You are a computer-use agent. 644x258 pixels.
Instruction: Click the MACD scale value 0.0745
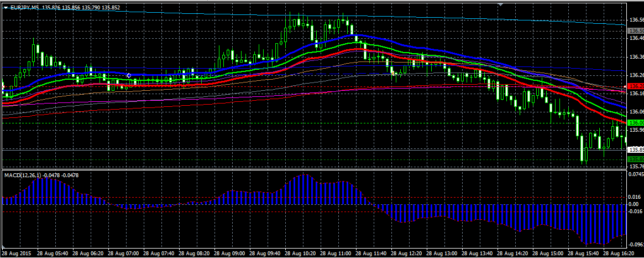click(x=636, y=174)
